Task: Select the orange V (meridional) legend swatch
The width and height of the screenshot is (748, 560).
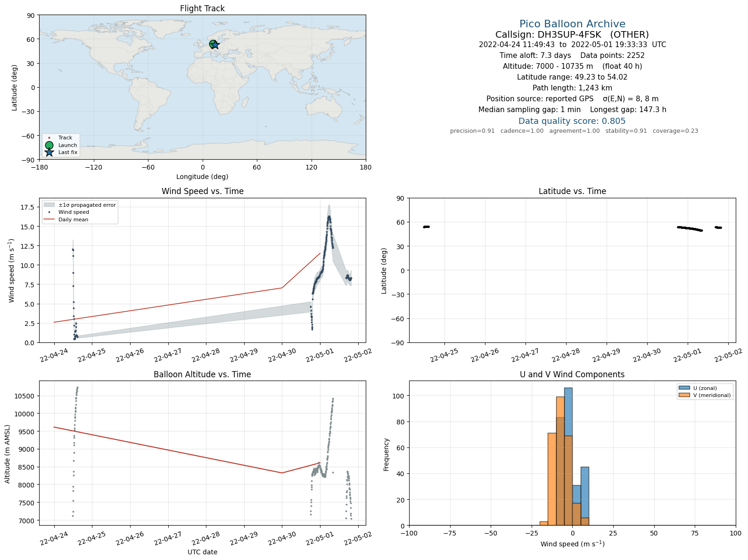Action: [684, 396]
